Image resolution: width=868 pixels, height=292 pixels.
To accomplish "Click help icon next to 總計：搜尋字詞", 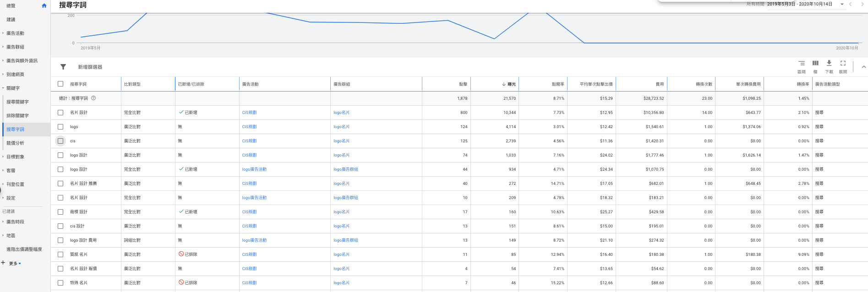I will pos(93,98).
